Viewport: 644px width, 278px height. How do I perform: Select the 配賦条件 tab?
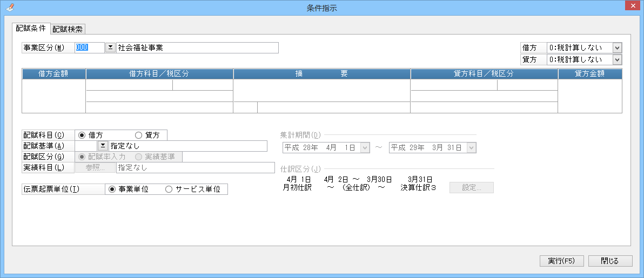[x=31, y=29]
